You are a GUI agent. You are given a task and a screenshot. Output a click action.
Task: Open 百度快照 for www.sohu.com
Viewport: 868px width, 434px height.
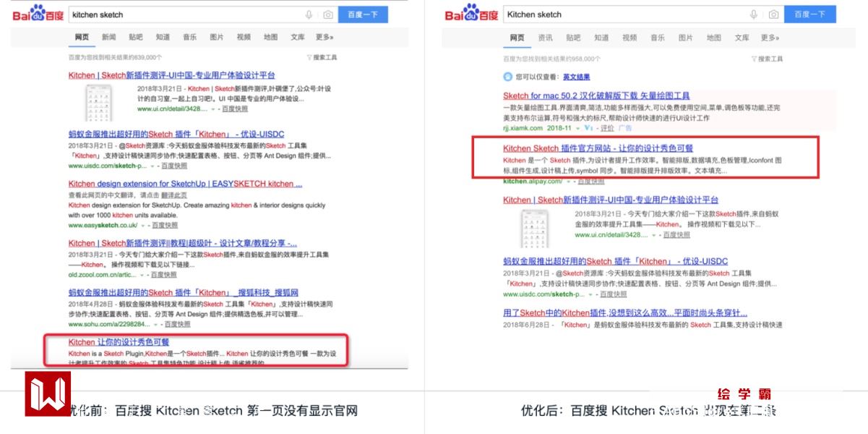(177, 324)
